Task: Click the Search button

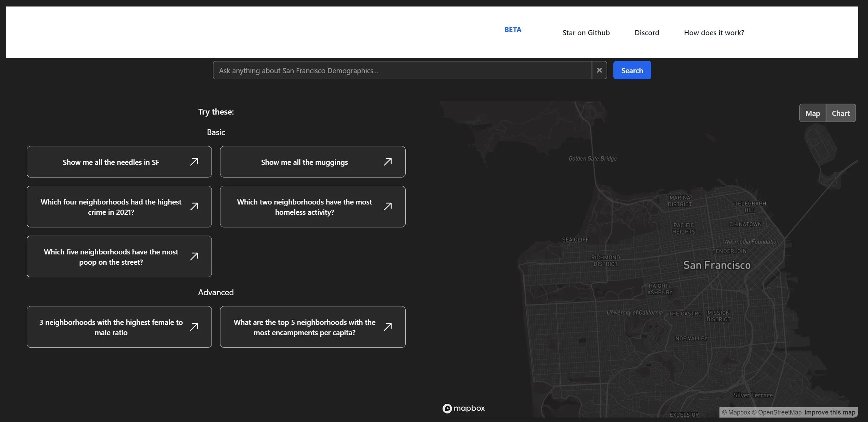Action: 632,70
